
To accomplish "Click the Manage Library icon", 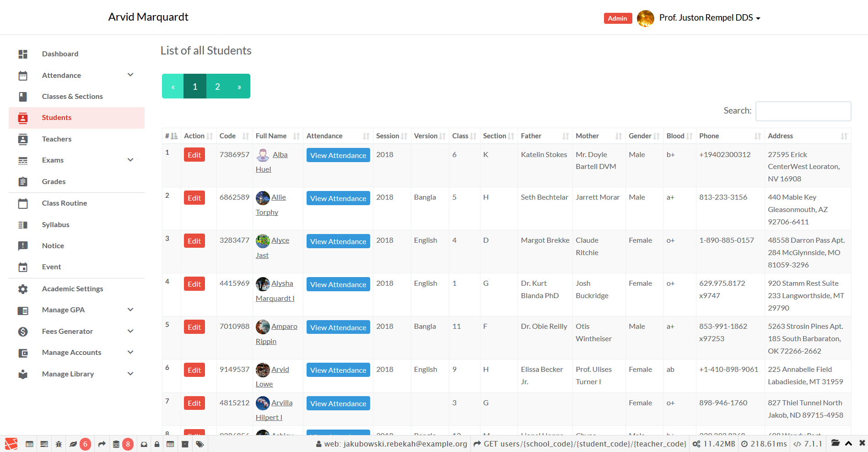I will (x=23, y=374).
